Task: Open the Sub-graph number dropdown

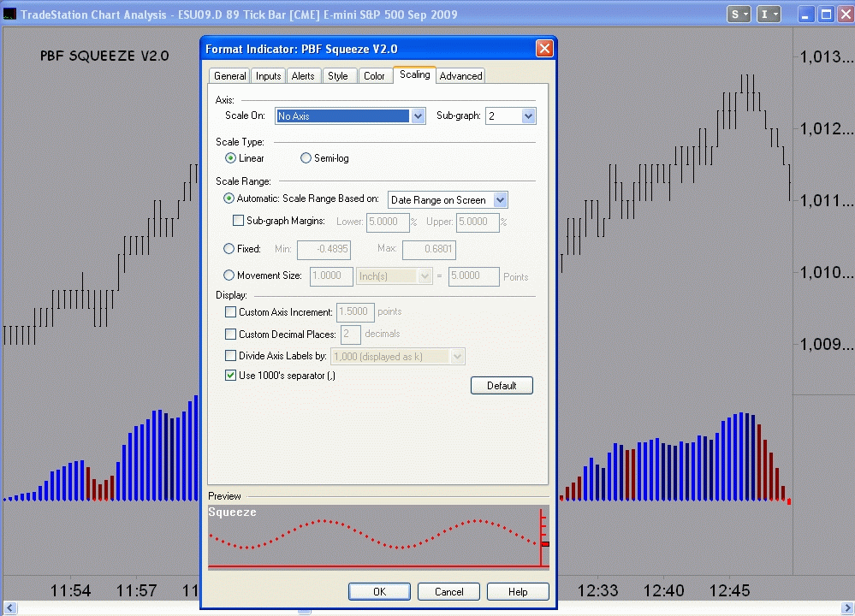Action: coord(528,116)
